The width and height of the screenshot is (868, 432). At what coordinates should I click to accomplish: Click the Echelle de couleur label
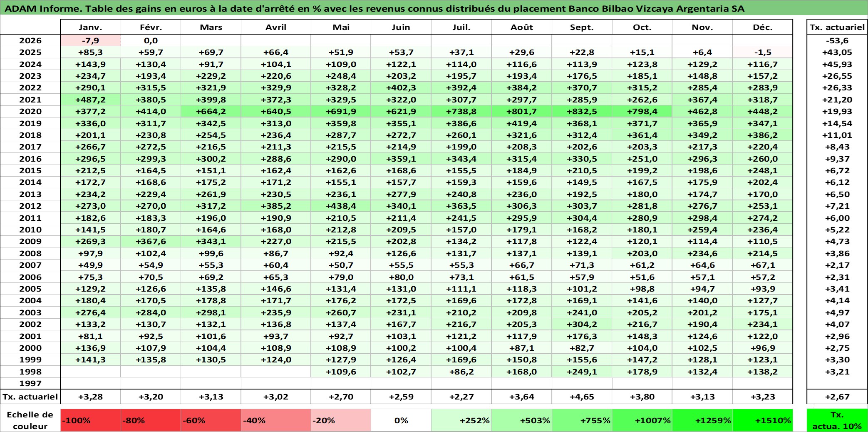[30, 420]
